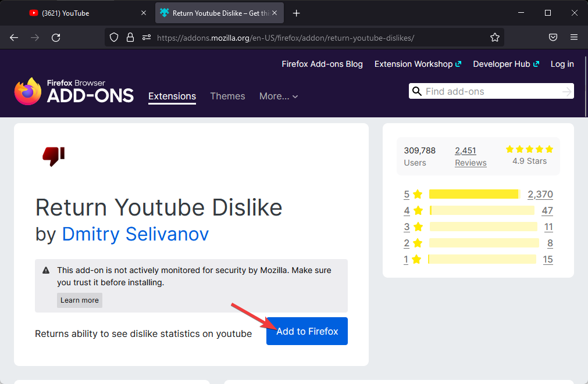
Task: Reload the current page
Action: click(56, 37)
